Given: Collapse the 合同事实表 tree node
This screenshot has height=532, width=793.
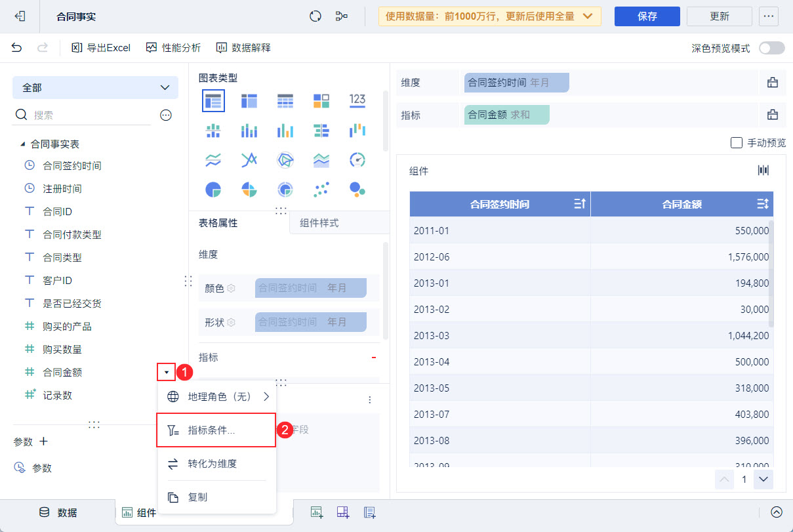Looking at the screenshot, I should [x=24, y=144].
